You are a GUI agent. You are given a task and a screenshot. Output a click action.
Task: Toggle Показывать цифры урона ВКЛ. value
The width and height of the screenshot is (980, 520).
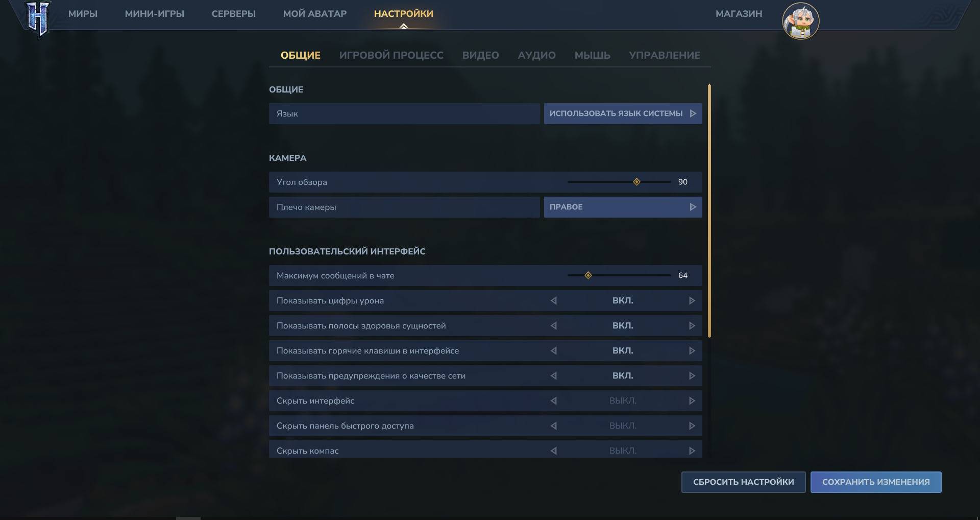[623, 301]
